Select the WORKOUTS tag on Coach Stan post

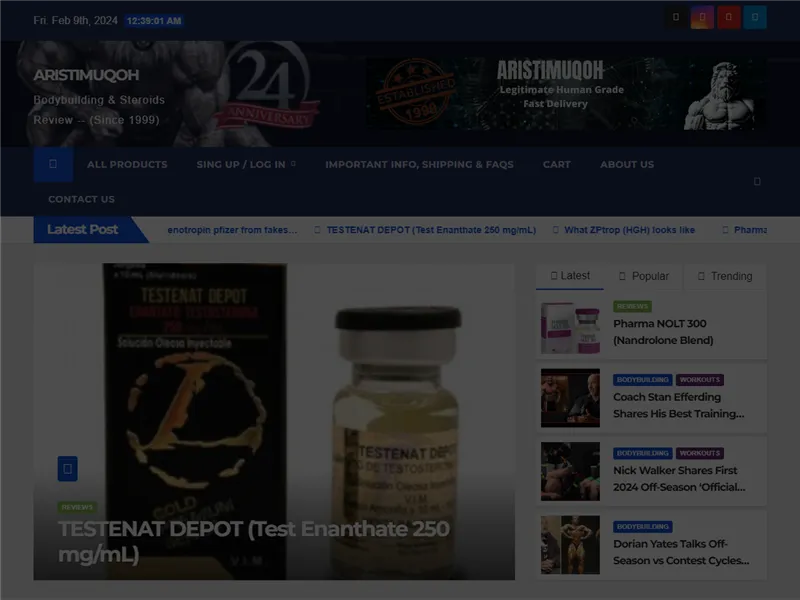[701, 380]
